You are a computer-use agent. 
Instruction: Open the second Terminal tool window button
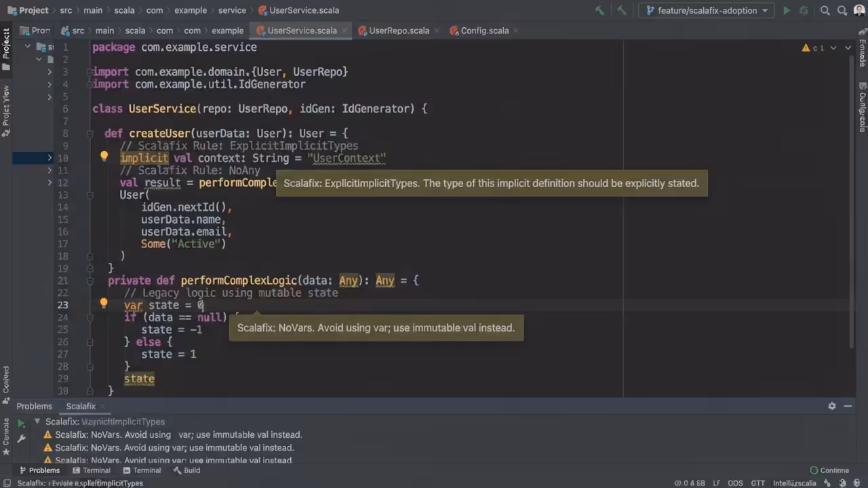pos(142,470)
